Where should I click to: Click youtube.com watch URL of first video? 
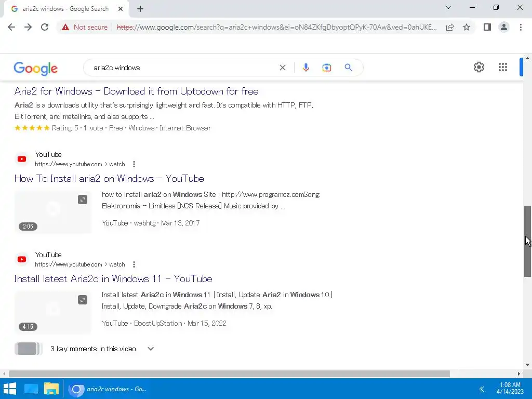(x=80, y=164)
